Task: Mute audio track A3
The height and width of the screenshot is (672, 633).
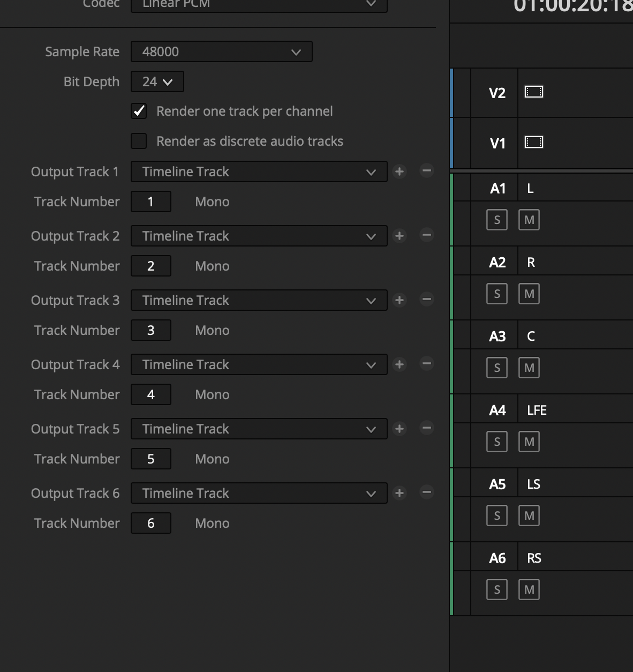Action: tap(529, 368)
